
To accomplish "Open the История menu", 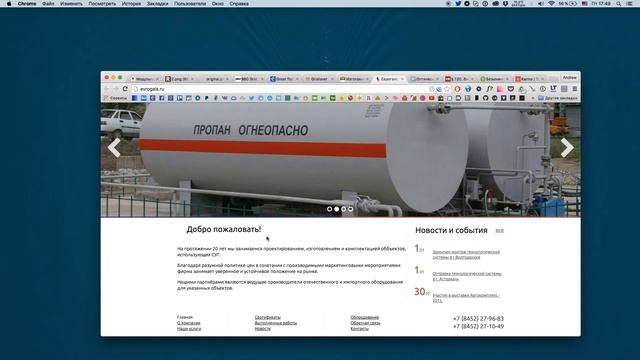I will tap(131, 4).
